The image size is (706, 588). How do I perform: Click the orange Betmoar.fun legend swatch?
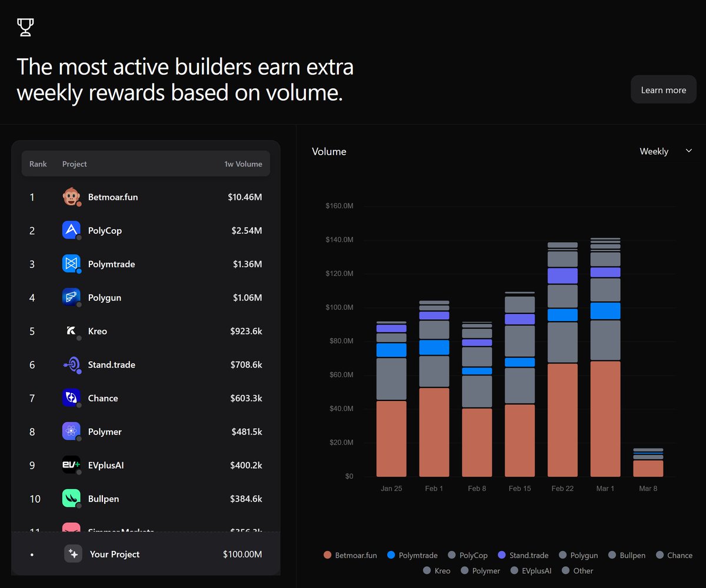coord(328,554)
